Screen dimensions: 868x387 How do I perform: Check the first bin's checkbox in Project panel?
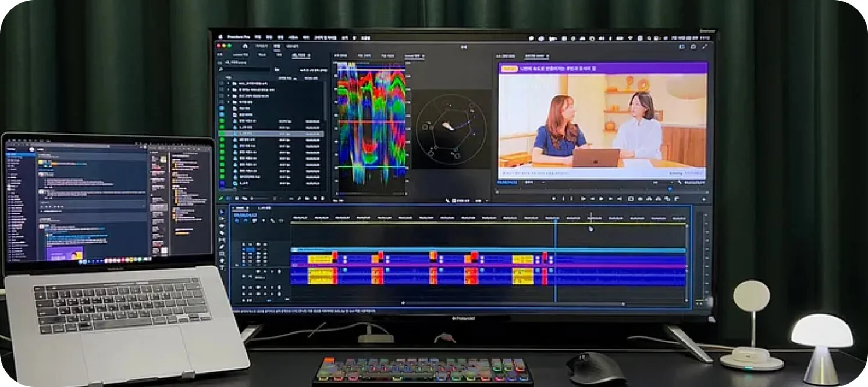click(x=222, y=84)
